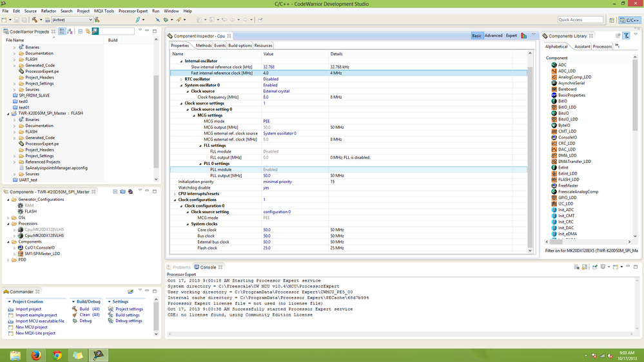Click Import project link in Commander
The image size is (644, 362).
28,309
